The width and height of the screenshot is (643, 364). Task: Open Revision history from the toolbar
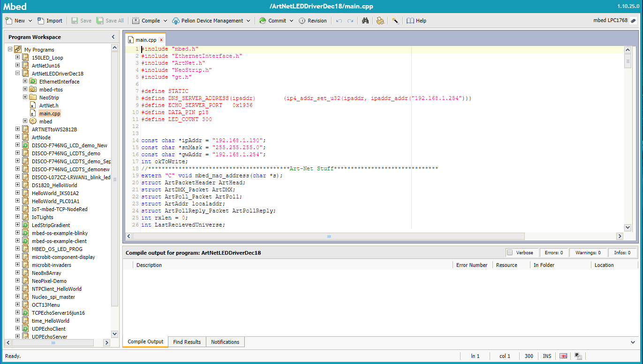(x=313, y=21)
